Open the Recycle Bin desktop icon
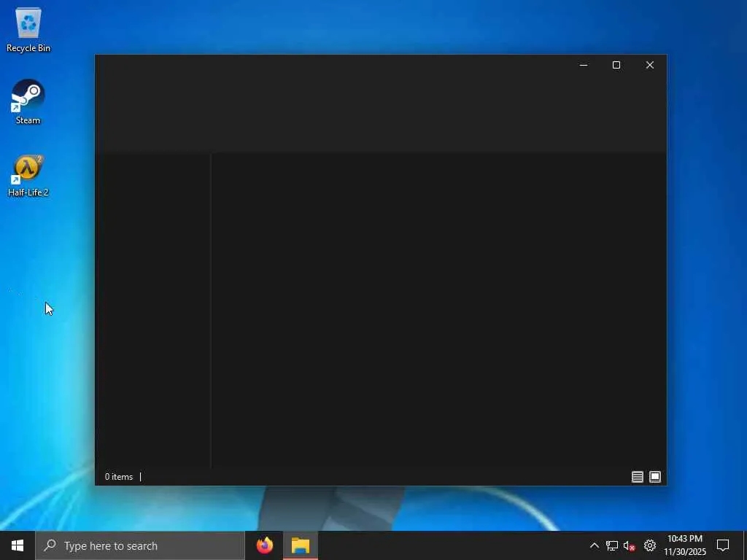Image resolution: width=747 pixels, height=560 pixels. [28, 30]
